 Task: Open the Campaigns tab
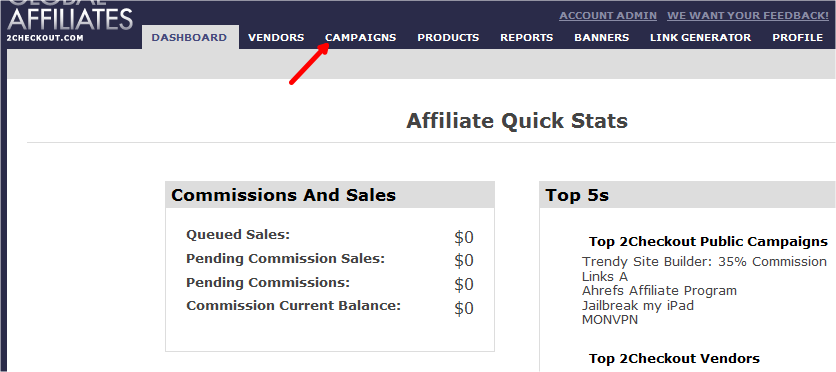pos(361,37)
